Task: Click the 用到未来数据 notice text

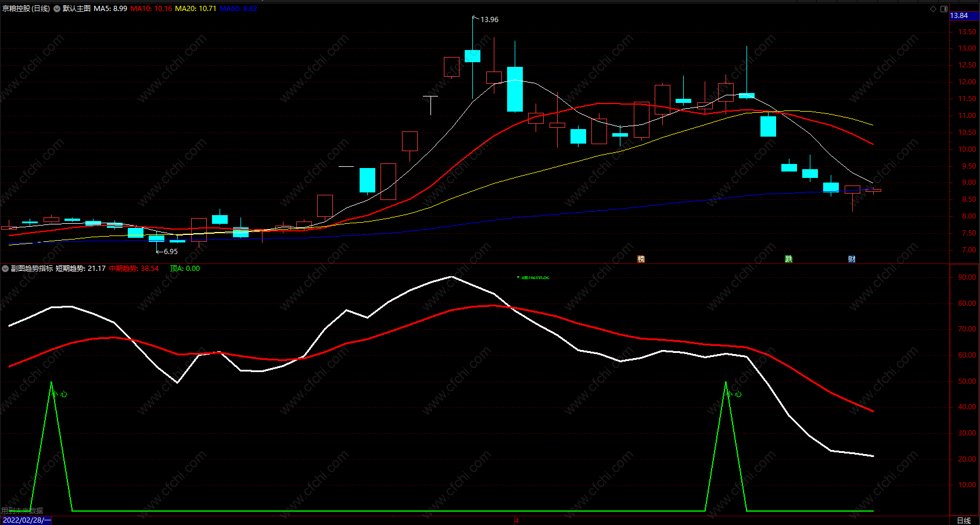Action: click(22, 511)
